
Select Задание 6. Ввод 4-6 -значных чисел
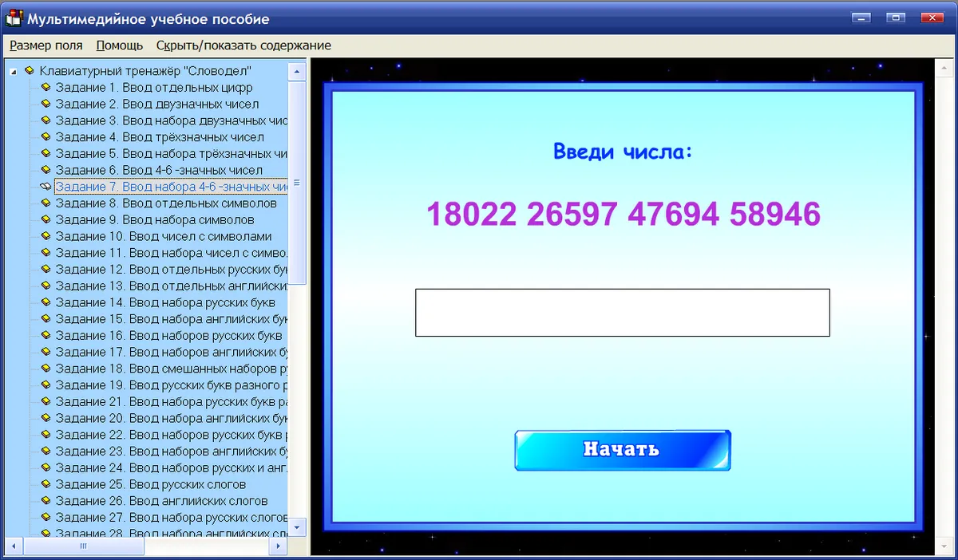pyautogui.click(x=159, y=170)
